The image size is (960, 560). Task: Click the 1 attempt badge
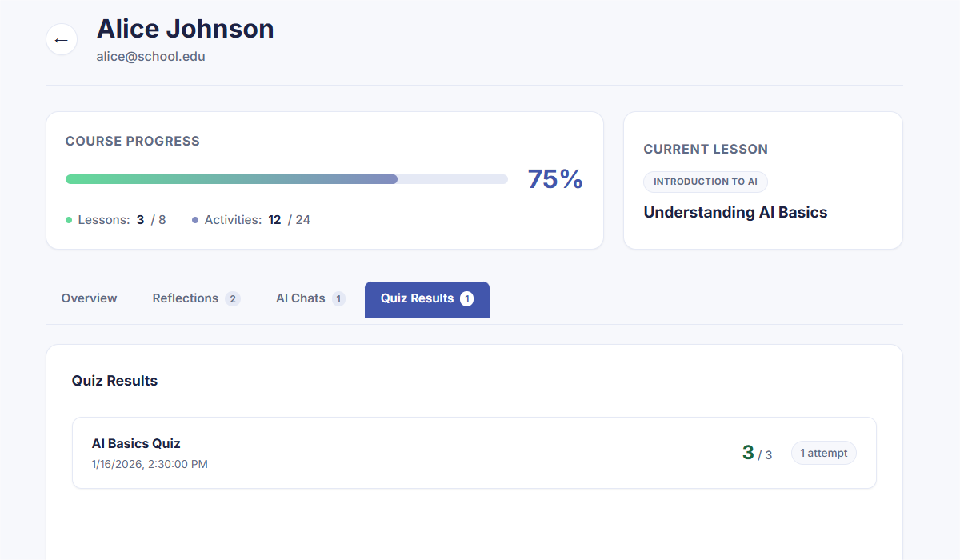tap(823, 453)
